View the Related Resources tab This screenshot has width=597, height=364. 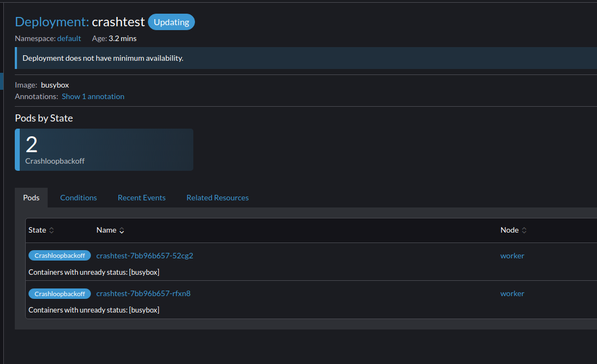[217, 197]
